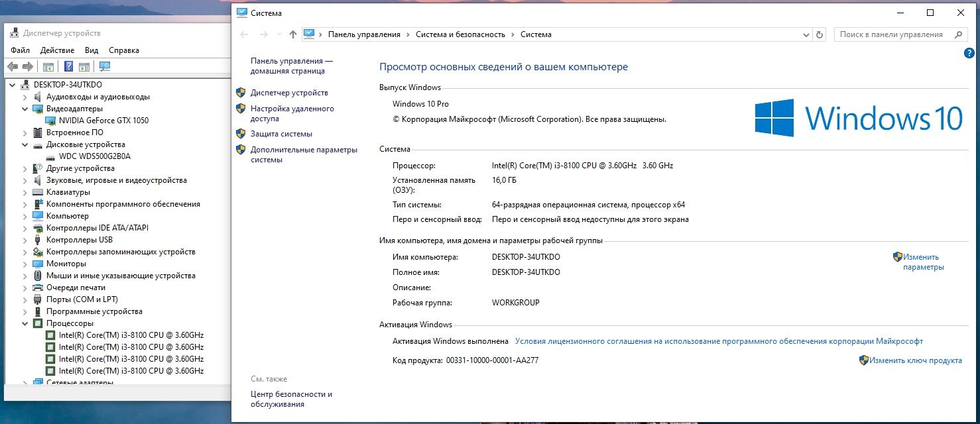Click the Мыши и иные указывающие устройства icon
The width and height of the screenshot is (980, 424).
(x=38, y=276)
